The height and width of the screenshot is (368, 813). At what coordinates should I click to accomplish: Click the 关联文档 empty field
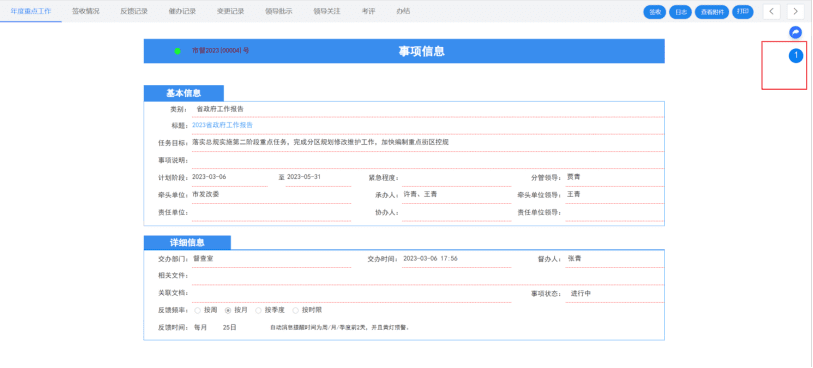pos(351,293)
